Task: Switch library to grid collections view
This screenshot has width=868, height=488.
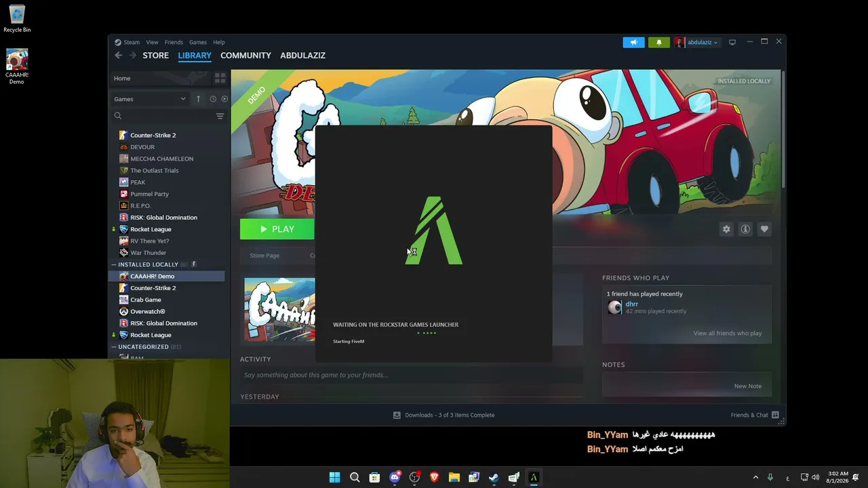Action: tap(220, 78)
